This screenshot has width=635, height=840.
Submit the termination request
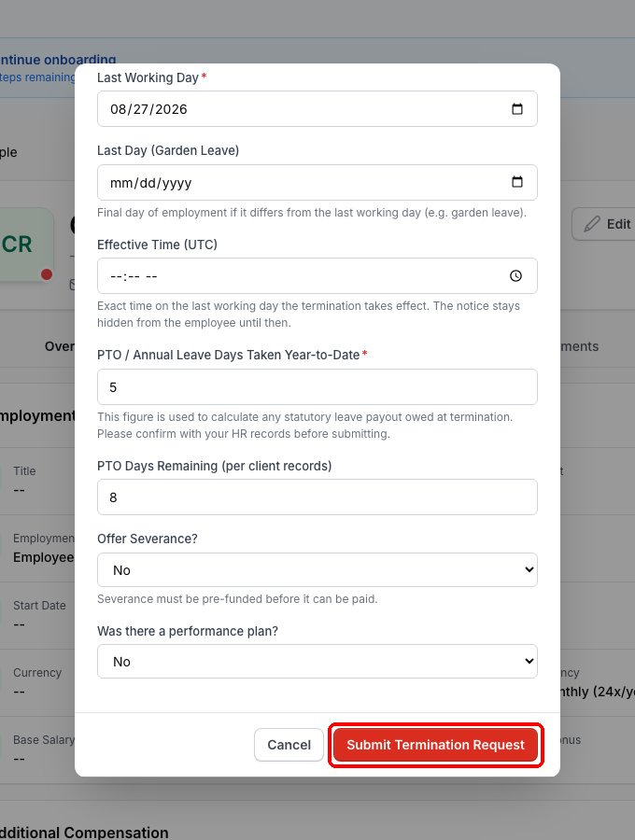(435, 745)
